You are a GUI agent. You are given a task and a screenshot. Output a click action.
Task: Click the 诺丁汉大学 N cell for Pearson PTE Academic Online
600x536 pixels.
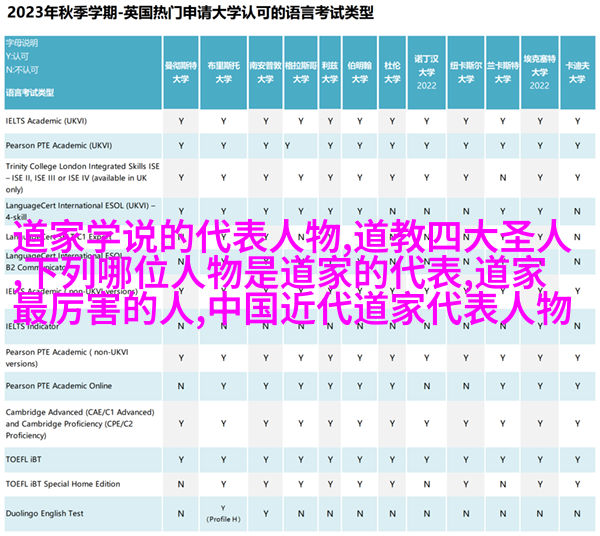point(426,386)
